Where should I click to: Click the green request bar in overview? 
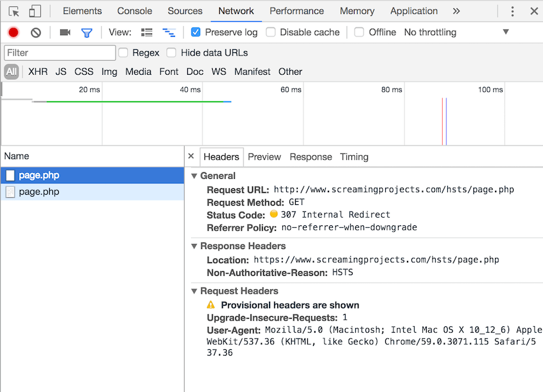[x=135, y=102]
